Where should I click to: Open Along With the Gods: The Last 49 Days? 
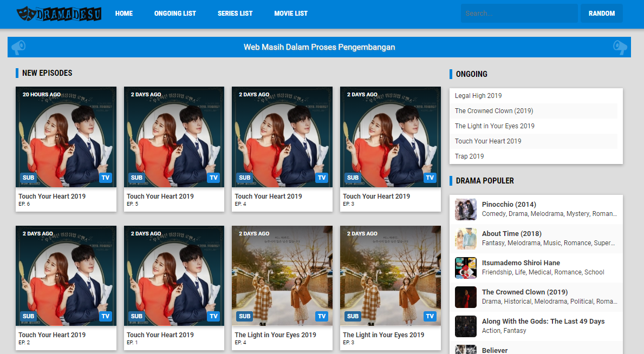coord(543,322)
